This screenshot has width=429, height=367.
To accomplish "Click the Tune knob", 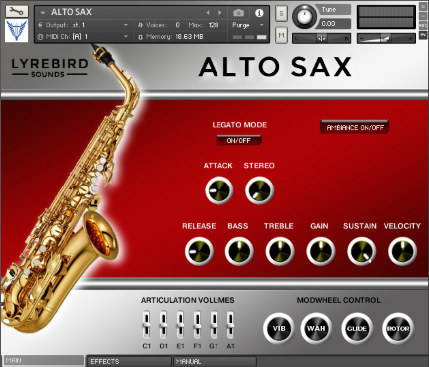I will coord(305,16).
